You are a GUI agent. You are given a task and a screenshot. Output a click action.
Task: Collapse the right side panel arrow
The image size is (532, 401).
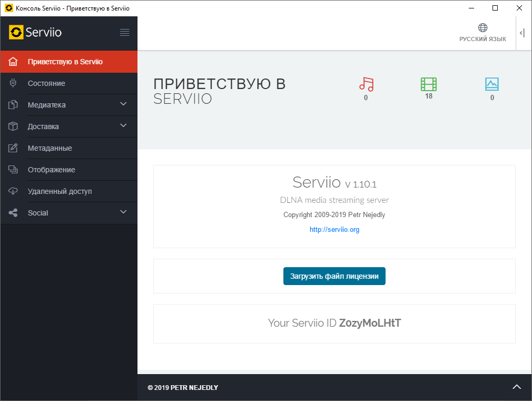coord(522,33)
